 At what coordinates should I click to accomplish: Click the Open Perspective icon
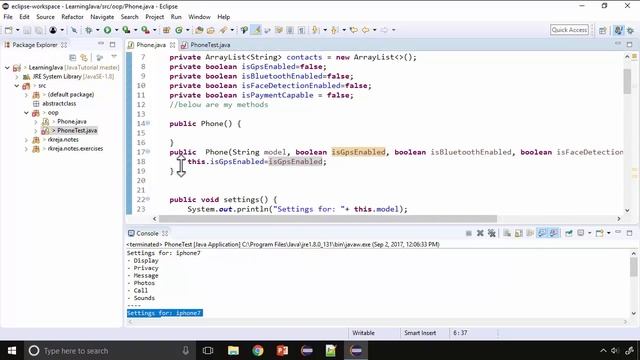(x=603, y=30)
